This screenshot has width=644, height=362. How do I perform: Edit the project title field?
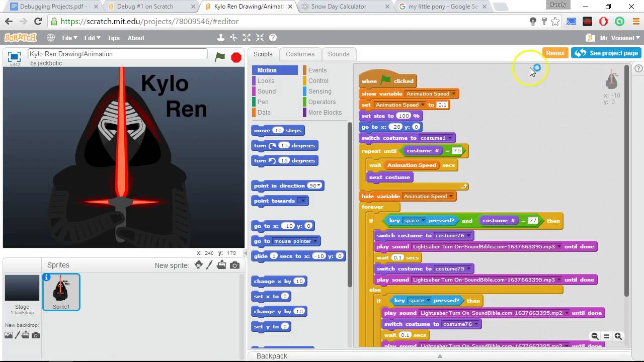click(x=117, y=54)
